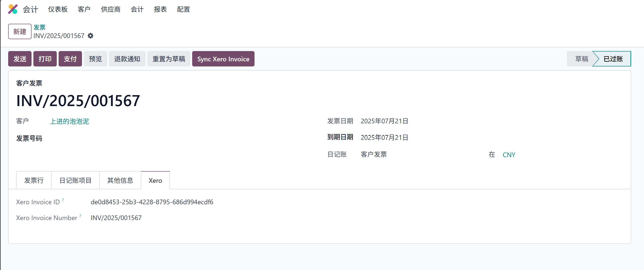Viewport: 644px width, 270px height.
Task: Click the Odoo accounting app logo
Action: coord(13,9)
